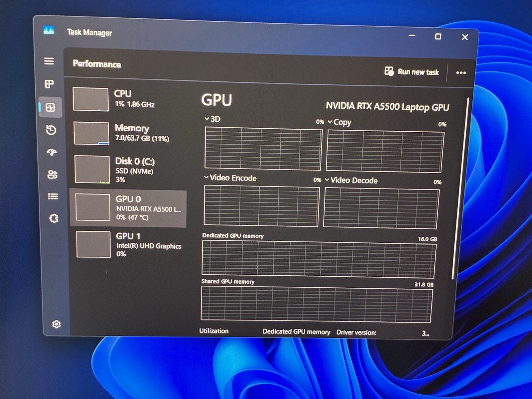Click the CPU mini graph thumbnail
Screen dimensions: 532x399
click(x=91, y=99)
